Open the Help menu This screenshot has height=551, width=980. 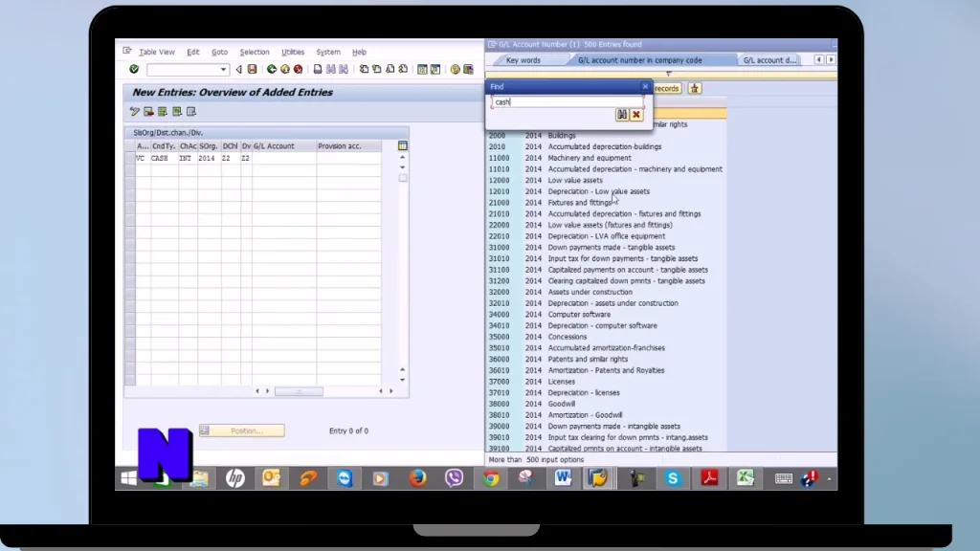(x=359, y=52)
